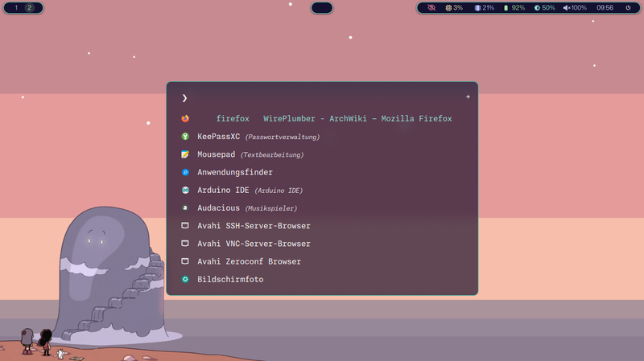The image size is (644, 361).
Task: Launch Avahi Zeroconf Browser entry
Action: tap(322, 261)
